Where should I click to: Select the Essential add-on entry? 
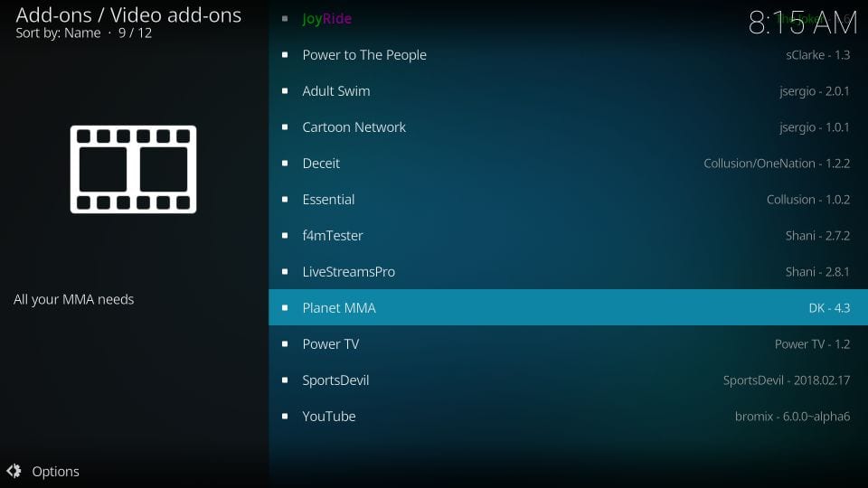pyautogui.click(x=568, y=199)
